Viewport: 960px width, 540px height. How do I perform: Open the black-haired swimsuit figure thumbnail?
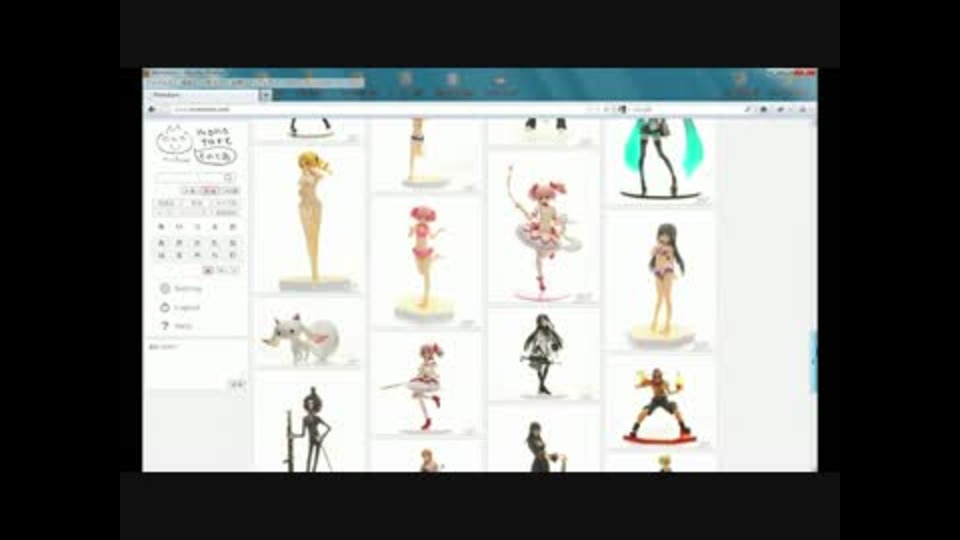coord(659,283)
